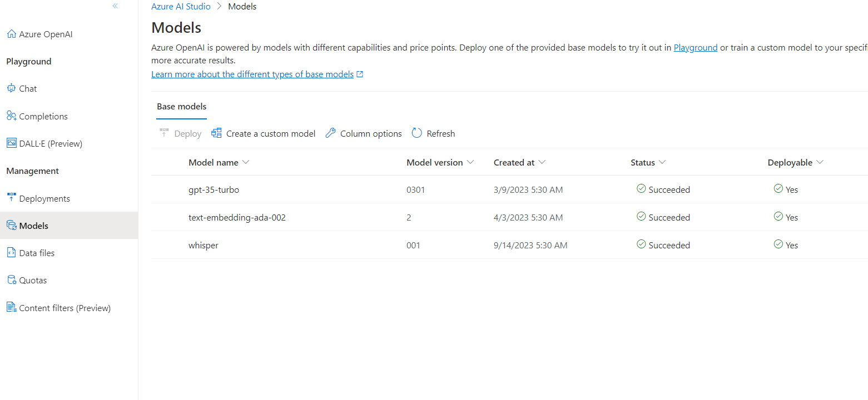This screenshot has width=868, height=400.
Task: Click the Chat robot icon
Action: coord(11,88)
